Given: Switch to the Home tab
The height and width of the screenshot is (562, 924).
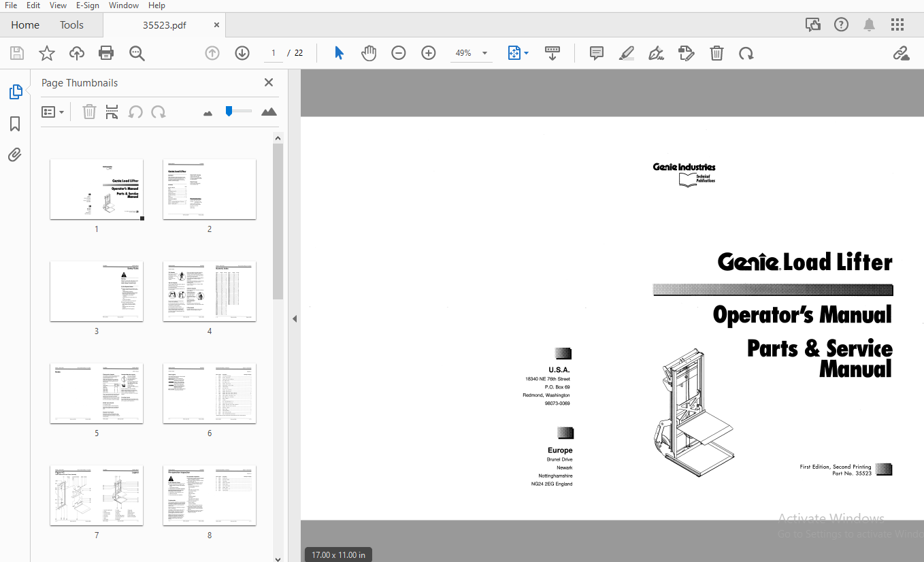Looking at the screenshot, I should tap(25, 25).
